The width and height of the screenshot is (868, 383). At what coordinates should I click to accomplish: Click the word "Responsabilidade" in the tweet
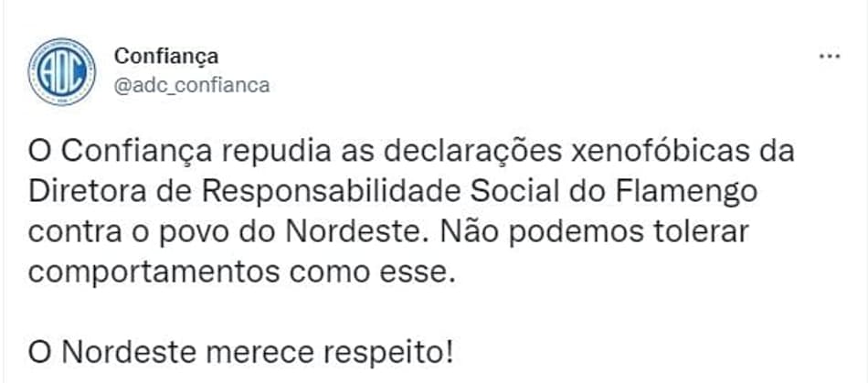pos(331,193)
